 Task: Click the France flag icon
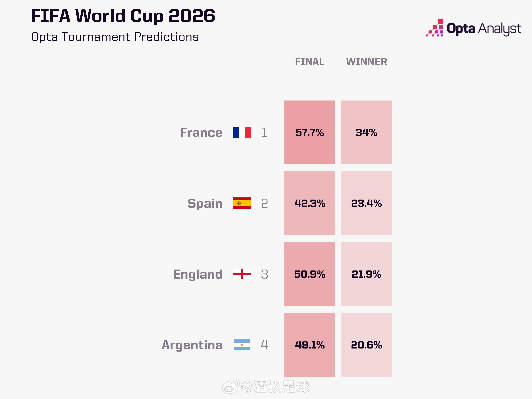coord(242,132)
